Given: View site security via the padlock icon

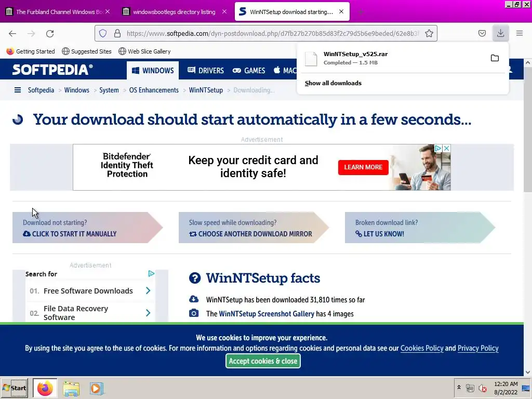Looking at the screenshot, I should click(117, 33).
